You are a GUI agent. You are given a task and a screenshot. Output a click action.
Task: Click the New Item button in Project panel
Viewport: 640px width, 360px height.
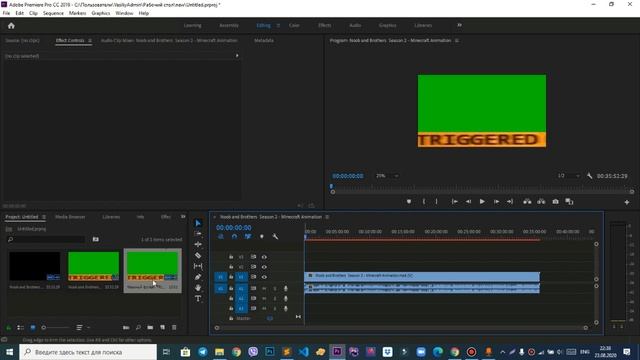tap(162, 327)
